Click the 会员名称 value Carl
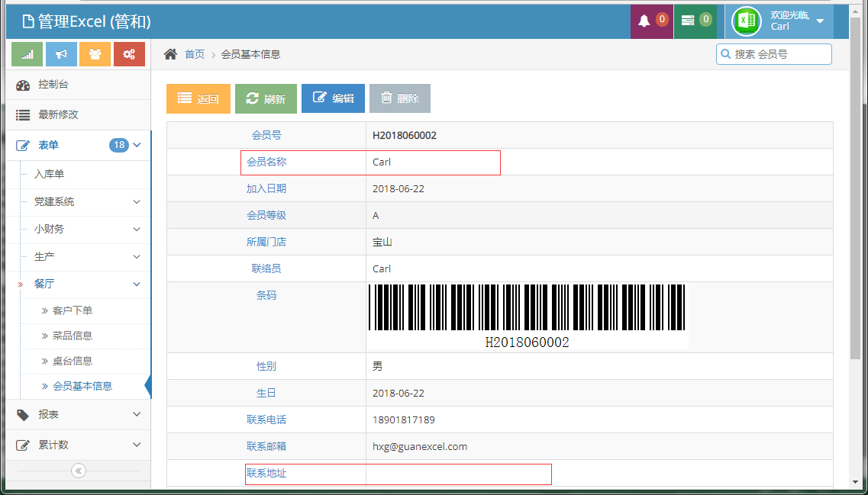The height and width of the screenshot is (495, 868). coord(382,162)
